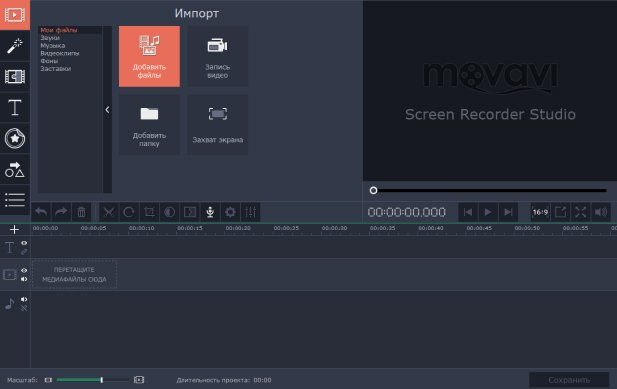Screen dimensions: 617x389
Task: Open the magic wand filters tab
Action: 15,46
